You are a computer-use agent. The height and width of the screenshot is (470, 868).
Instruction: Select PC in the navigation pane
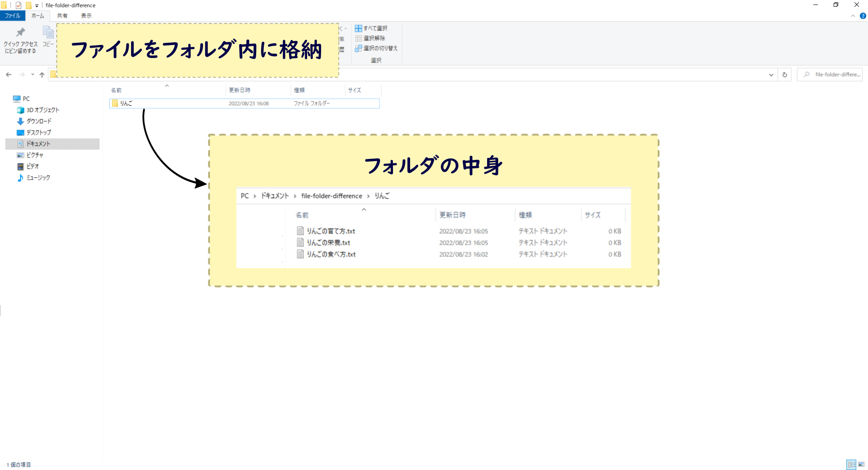point(26,98)
